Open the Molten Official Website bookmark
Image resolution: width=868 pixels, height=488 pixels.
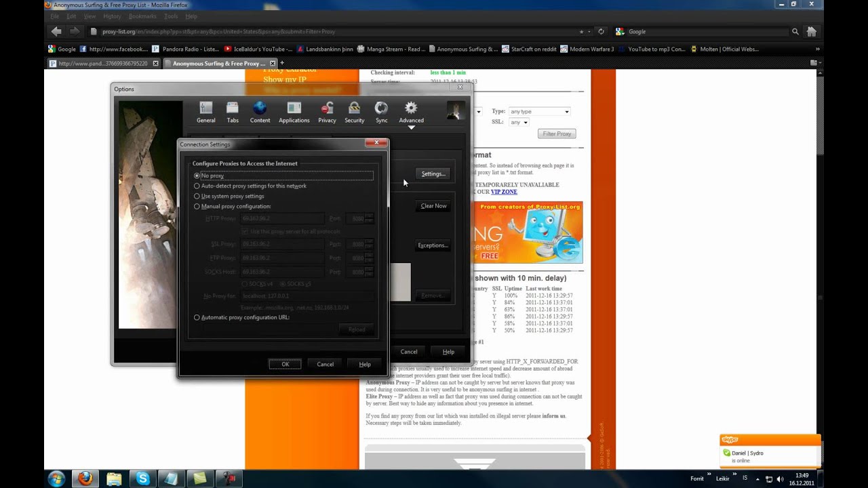[724, 49]
